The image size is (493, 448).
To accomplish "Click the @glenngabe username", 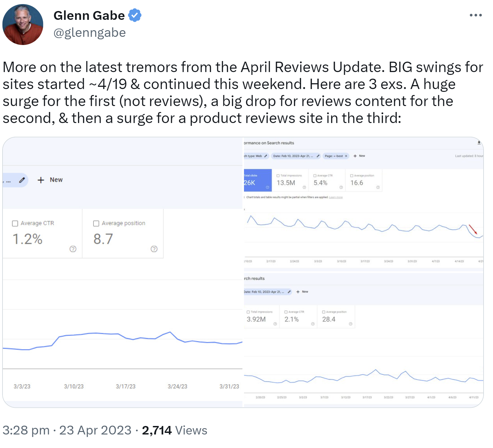I will point(90,32).
